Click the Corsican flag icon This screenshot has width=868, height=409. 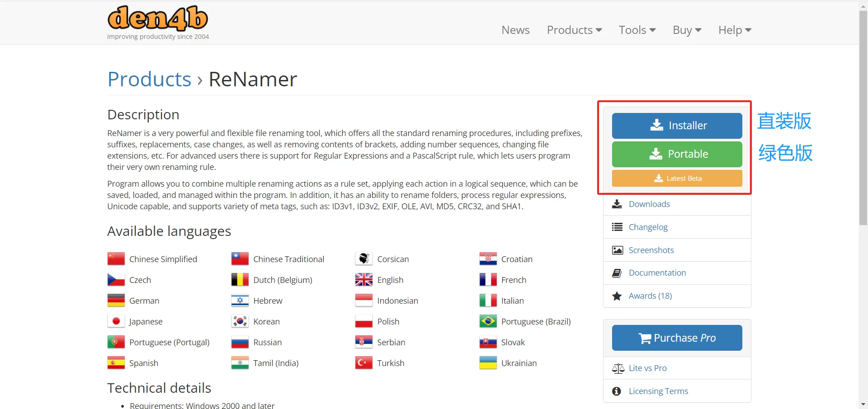click(364, 259)
